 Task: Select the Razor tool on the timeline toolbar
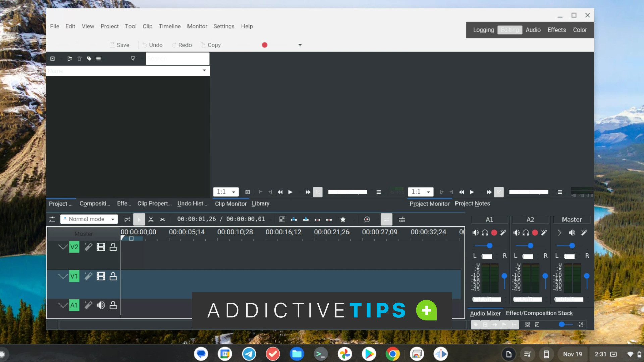(151, 219)
